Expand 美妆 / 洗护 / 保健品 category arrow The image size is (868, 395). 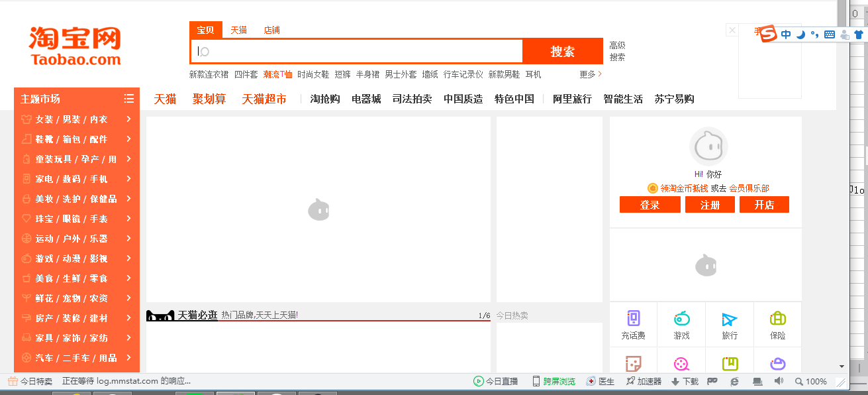(x=129, y=199)
